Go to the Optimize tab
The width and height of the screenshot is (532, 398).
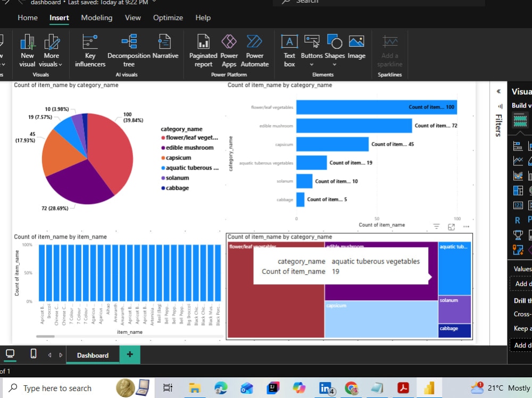point(168,18)
